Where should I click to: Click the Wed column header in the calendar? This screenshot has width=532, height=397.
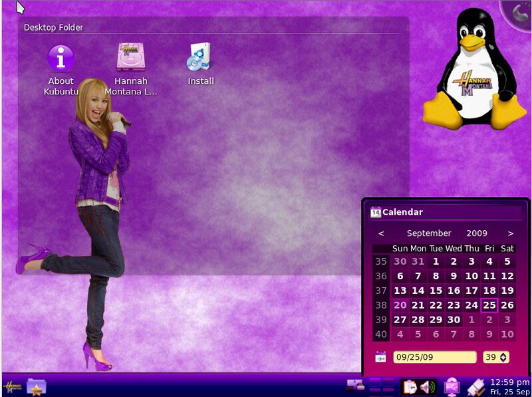454,249
